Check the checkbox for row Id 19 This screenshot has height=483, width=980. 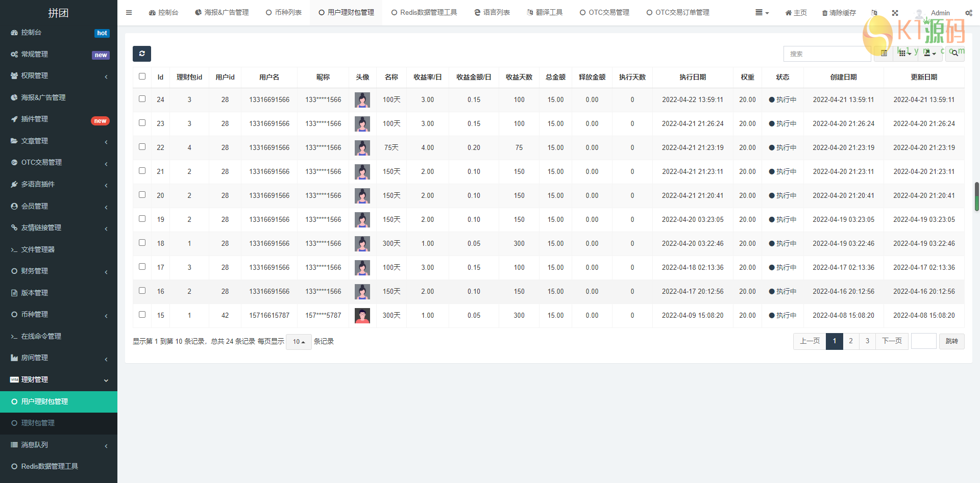tap(142, 219)
